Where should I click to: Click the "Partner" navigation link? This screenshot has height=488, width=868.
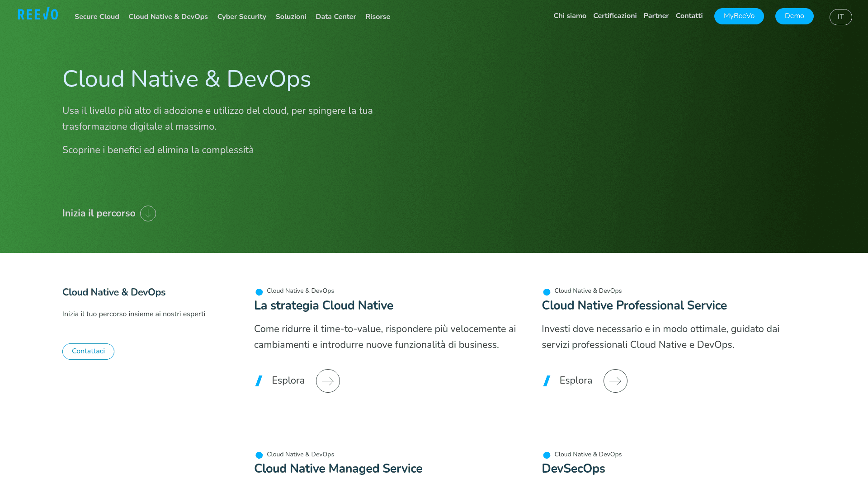[x=656, y=15]
